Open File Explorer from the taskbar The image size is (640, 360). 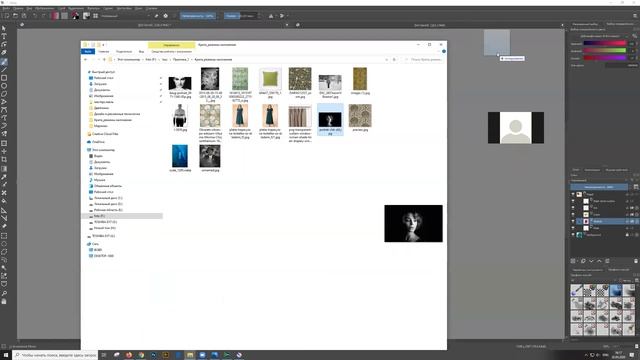click(x=190, y=355)
